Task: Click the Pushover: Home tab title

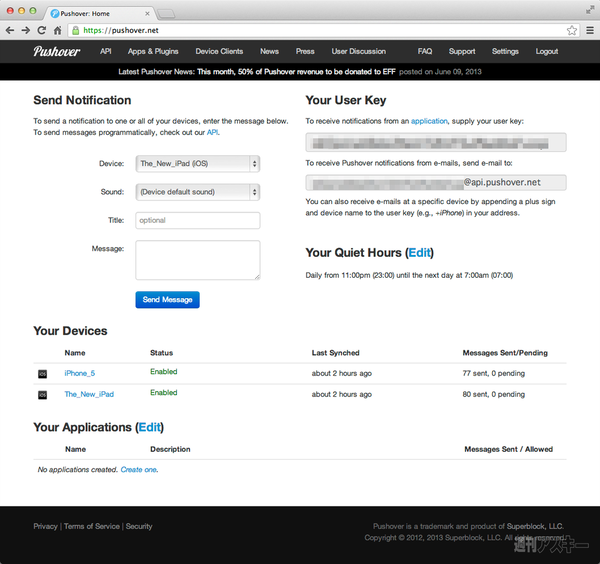Action: pos(85,13)
